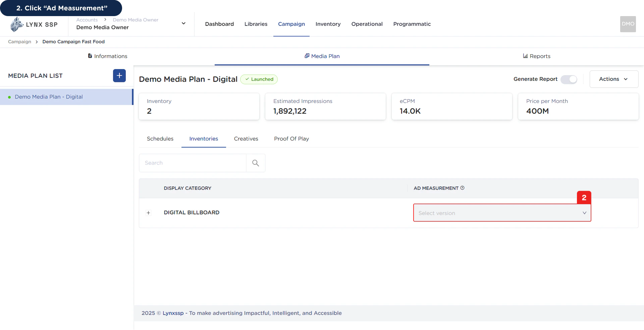The image size is (644, 330).
Task: Open the Select version dropdown
Action: click(x=502, y=213)
